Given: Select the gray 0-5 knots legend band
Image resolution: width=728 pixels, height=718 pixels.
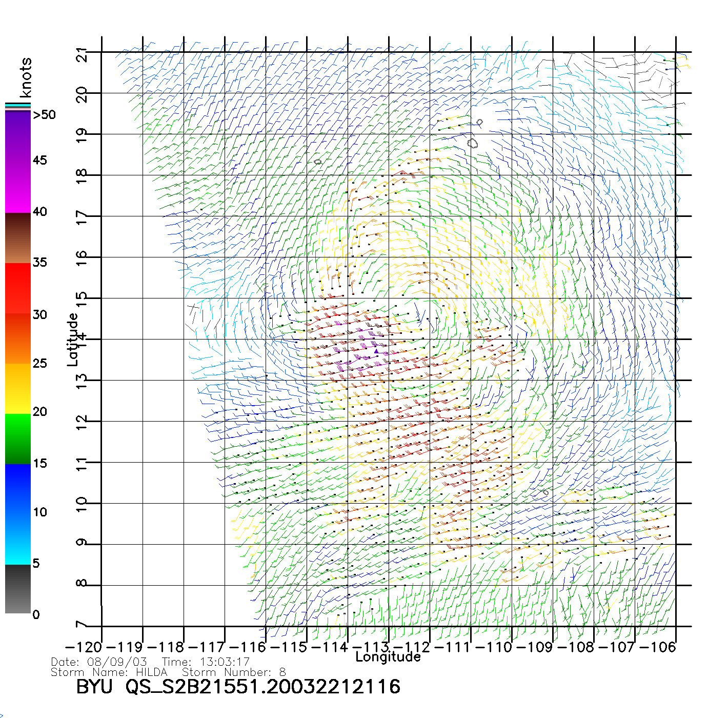Looking at the screenshot, I should tap(18, 589).
